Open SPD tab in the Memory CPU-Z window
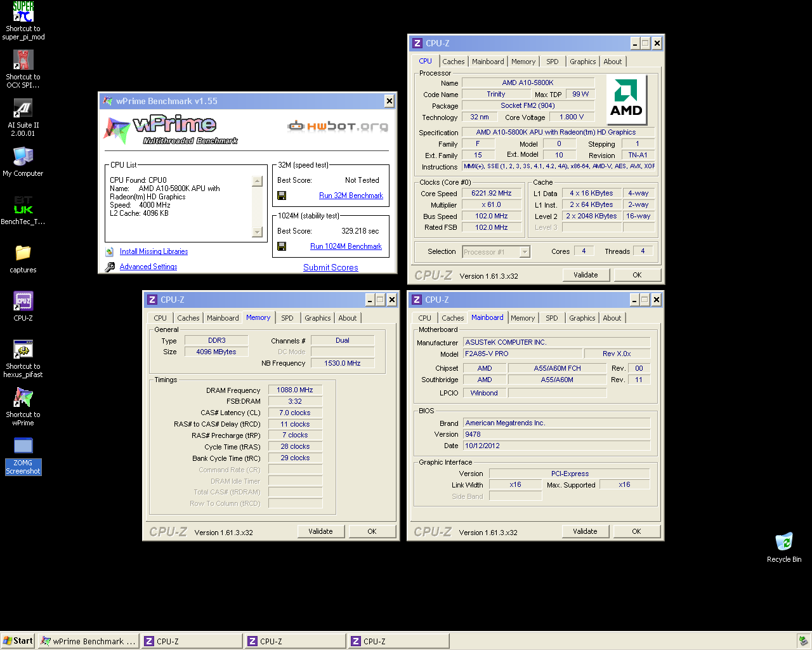The image size is (812, 650). click(x=287, y=318)
